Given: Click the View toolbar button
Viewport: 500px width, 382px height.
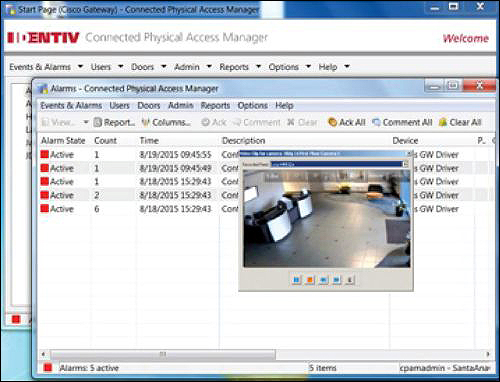Looking at the screenshot, I should (x=58, y=123).
